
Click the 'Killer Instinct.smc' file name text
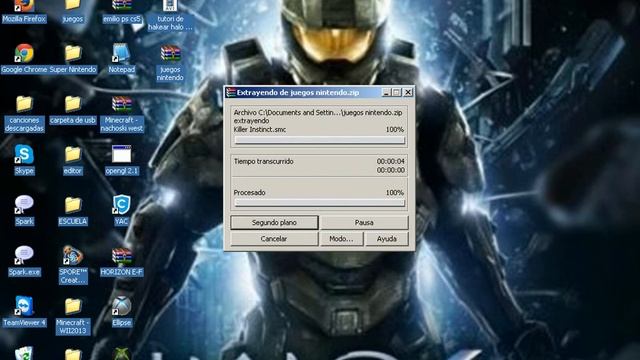click(260, 129)
